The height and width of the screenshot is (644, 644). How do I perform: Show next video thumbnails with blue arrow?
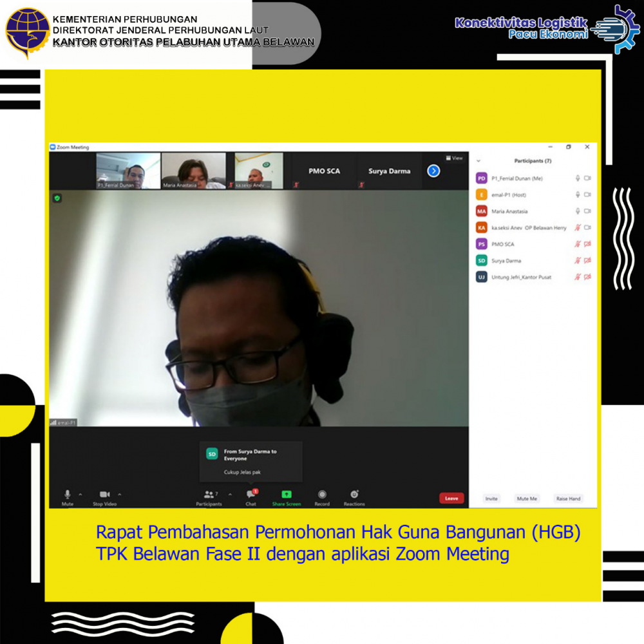pos(433,171)
